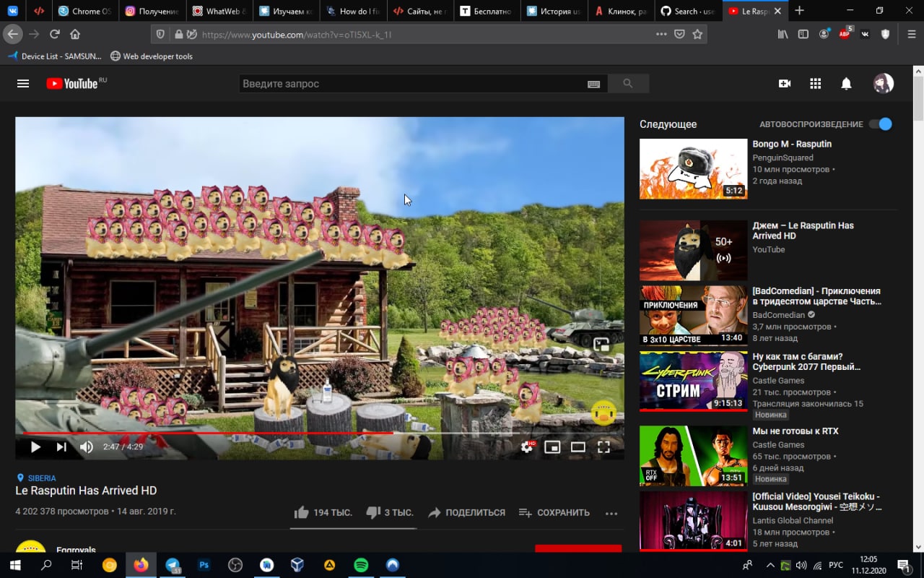Open the СОХРАНИТЬ save-to-playlist button
The height and width of the screenshot is (578, 924).
tap(554, 512)
